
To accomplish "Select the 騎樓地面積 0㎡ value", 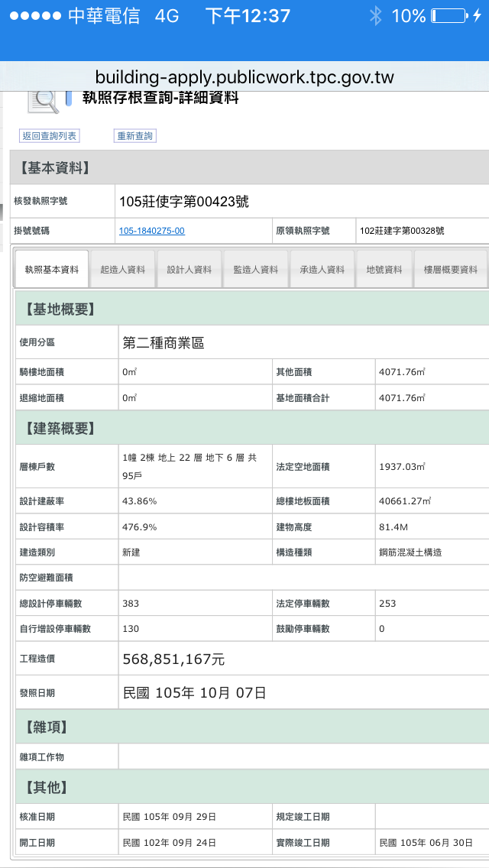I will click(x=130, y=373).
